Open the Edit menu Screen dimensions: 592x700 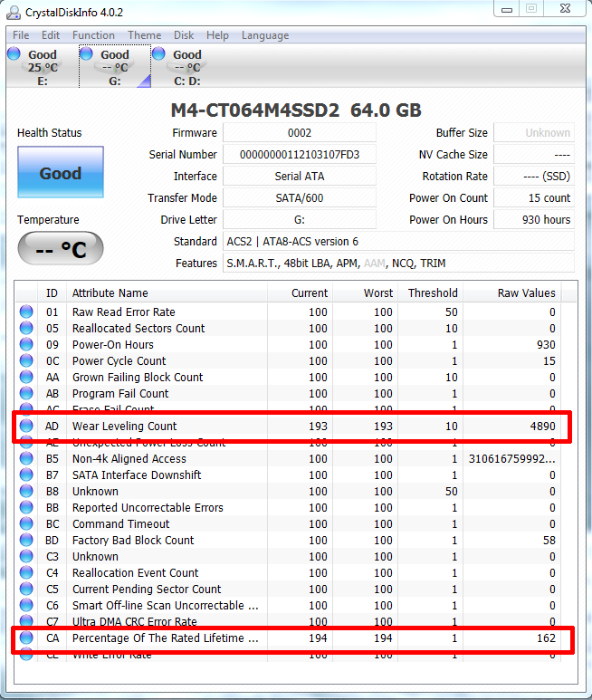[x=51, y=35]
